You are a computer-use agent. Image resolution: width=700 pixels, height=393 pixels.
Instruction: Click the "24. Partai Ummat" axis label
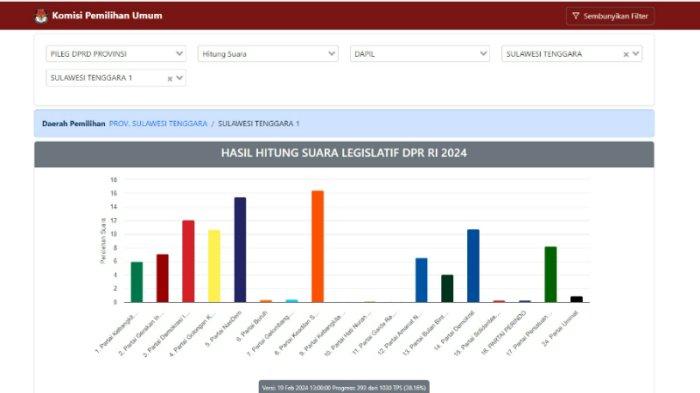560,328
